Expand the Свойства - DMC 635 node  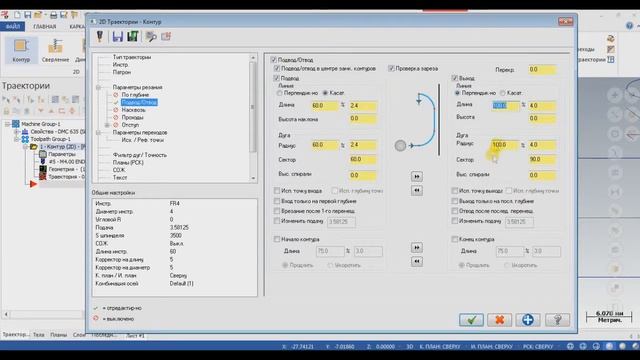click(16, 131)
